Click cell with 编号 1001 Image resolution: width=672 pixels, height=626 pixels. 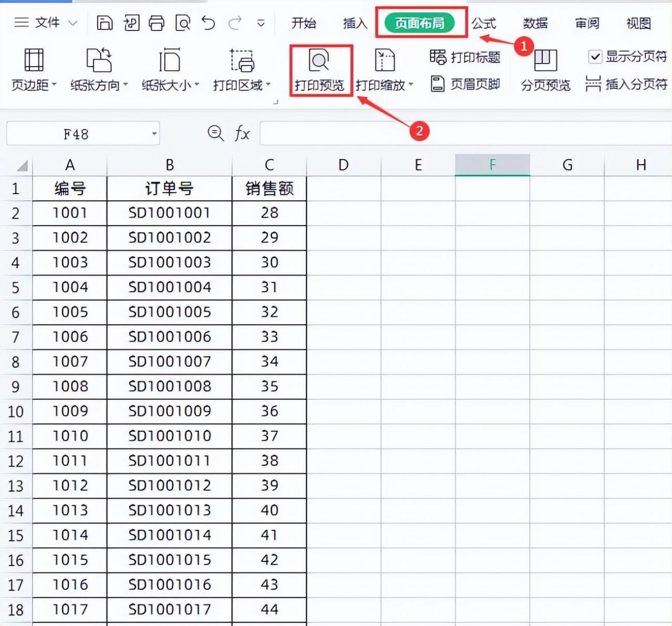[70, 213]
